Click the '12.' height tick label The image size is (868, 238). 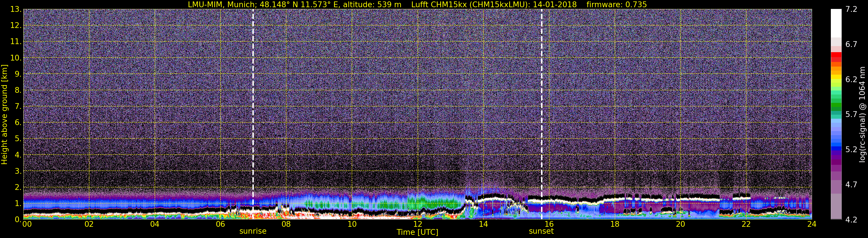[16, 25]
